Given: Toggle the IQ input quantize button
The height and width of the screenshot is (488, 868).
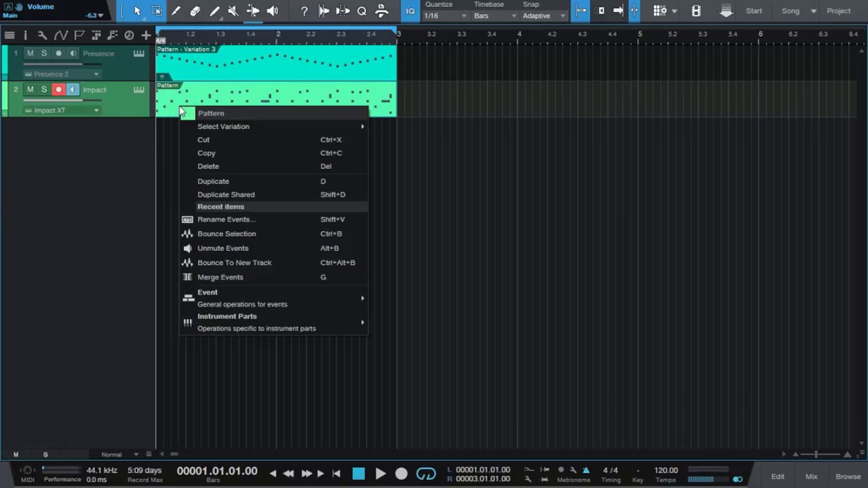Looking at the screenshot, I should pyautogui.click(x=410, y=11).
